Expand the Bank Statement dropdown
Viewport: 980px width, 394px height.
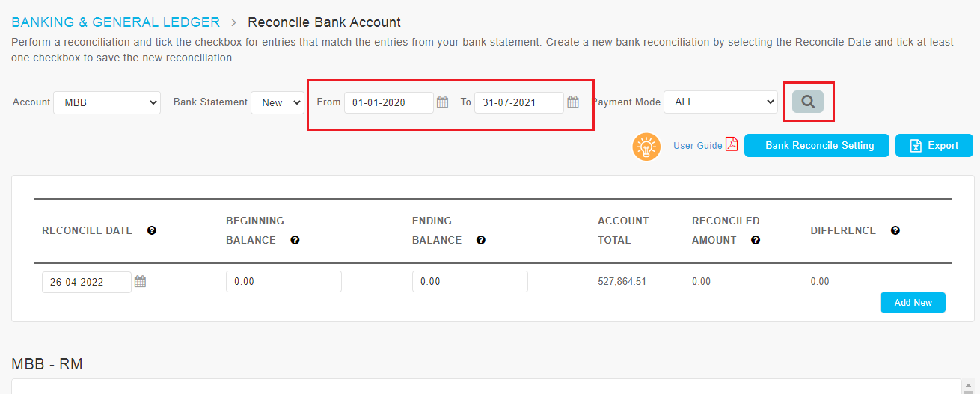277,102
